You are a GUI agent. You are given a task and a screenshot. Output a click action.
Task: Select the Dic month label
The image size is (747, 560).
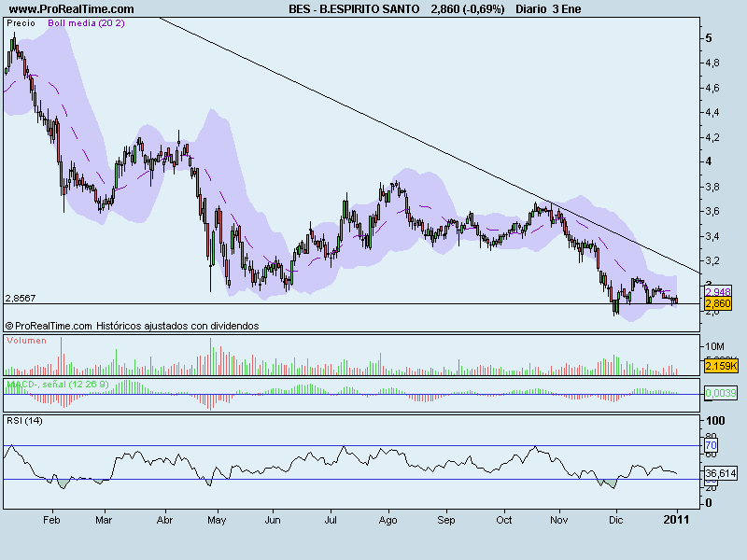tap(615, 520)
